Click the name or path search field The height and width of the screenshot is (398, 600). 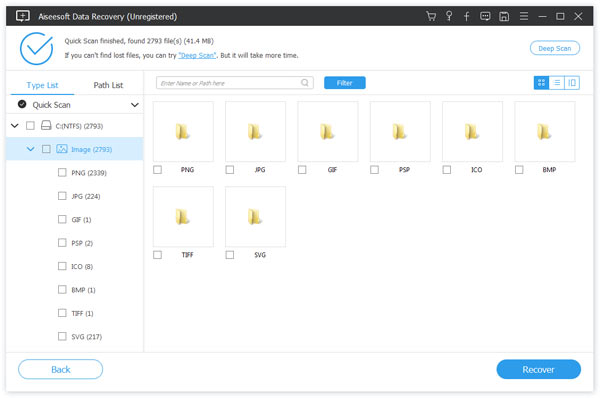click(x=235, y=83)
